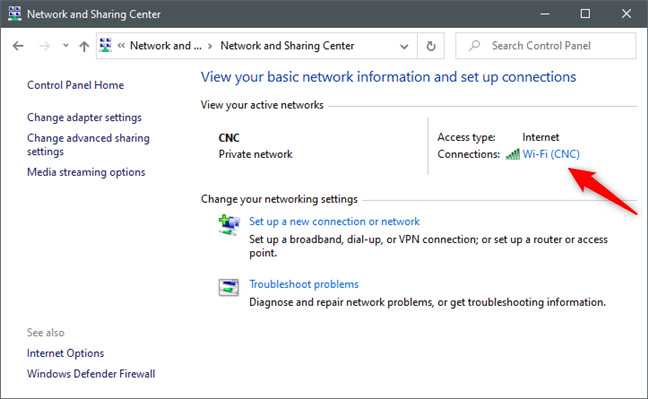
Task: Click the search magnifier icon
Action: pos(474,45)
